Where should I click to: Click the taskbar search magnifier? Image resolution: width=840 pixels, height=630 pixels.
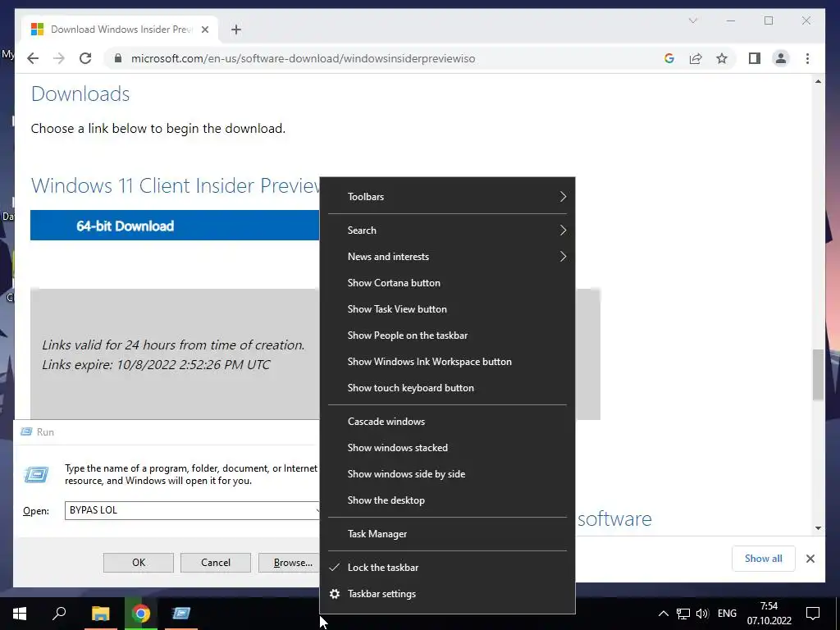[x=59, y=614]
